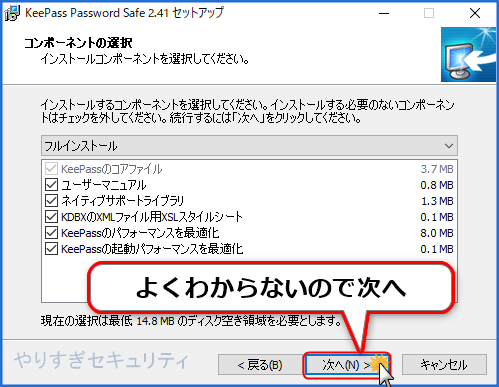Click the 8.0 MB size value
Screen dimensions: 499x387
click(437, 233)
